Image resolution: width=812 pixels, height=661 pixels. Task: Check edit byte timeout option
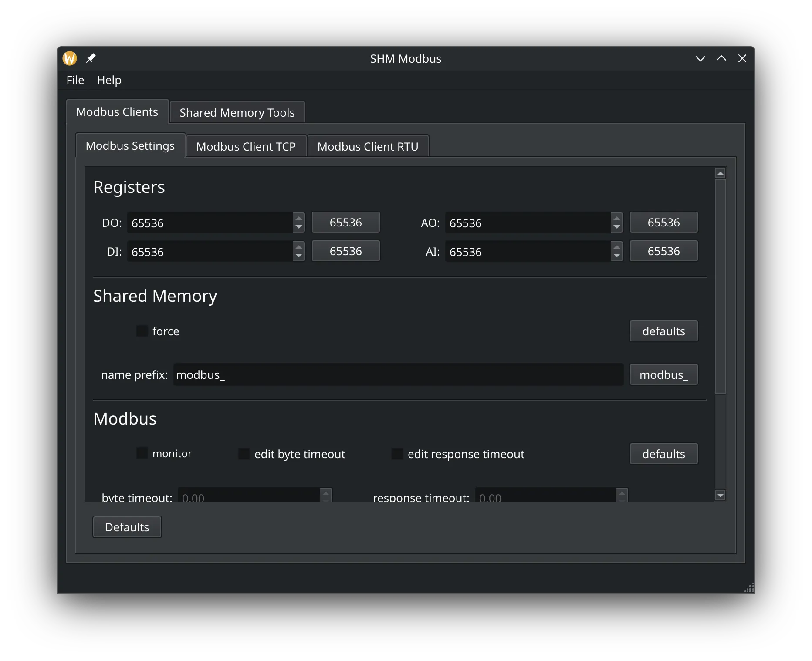[x=244, y=454]
